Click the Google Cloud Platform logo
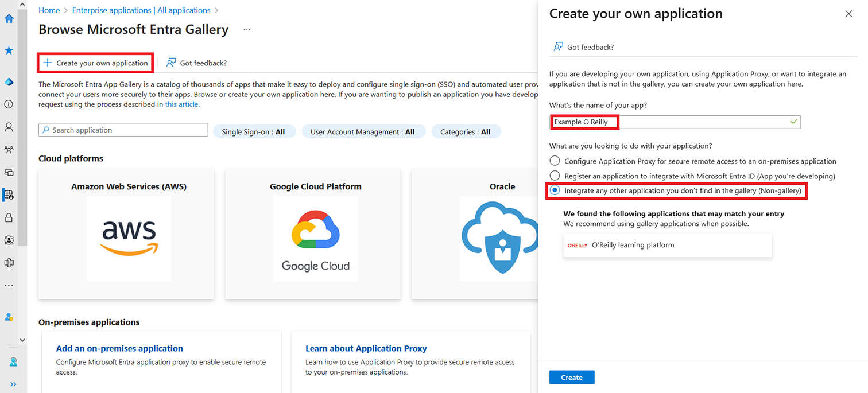 click(316, 239)
